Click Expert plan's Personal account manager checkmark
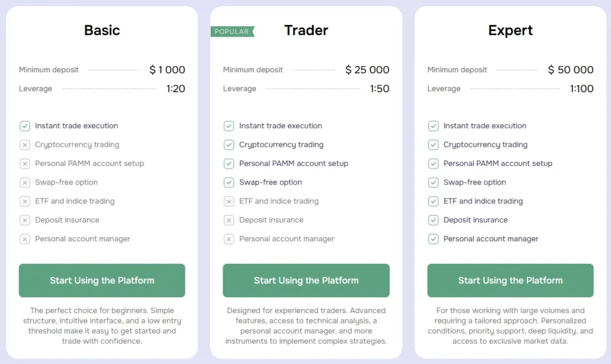This screenshot has height=364, width=611. click(433, 239)
